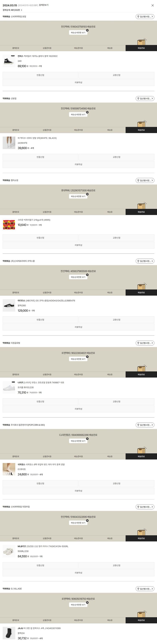Click N badge on Lotte 252901571300 tracking
This screenshot has width=157, height=644.
click(87, 194)
